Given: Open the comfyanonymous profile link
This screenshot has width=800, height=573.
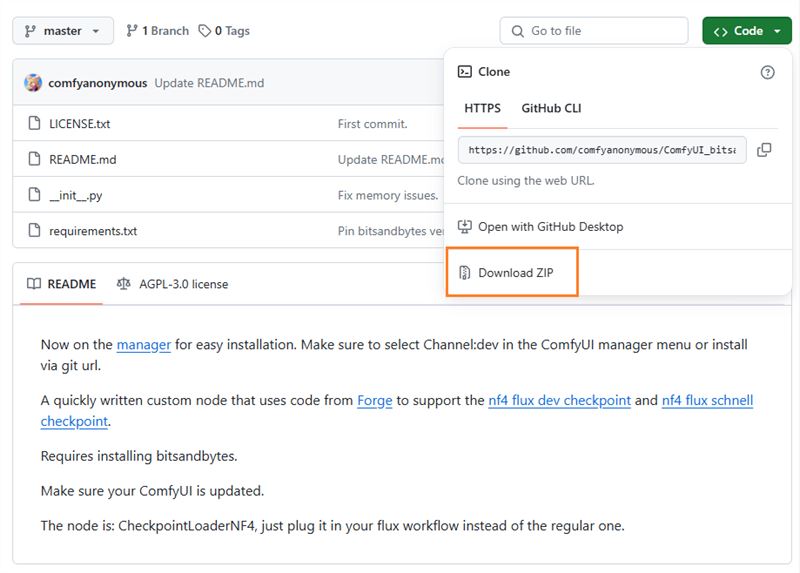Looking at the screenshot, I should (97, 83).
